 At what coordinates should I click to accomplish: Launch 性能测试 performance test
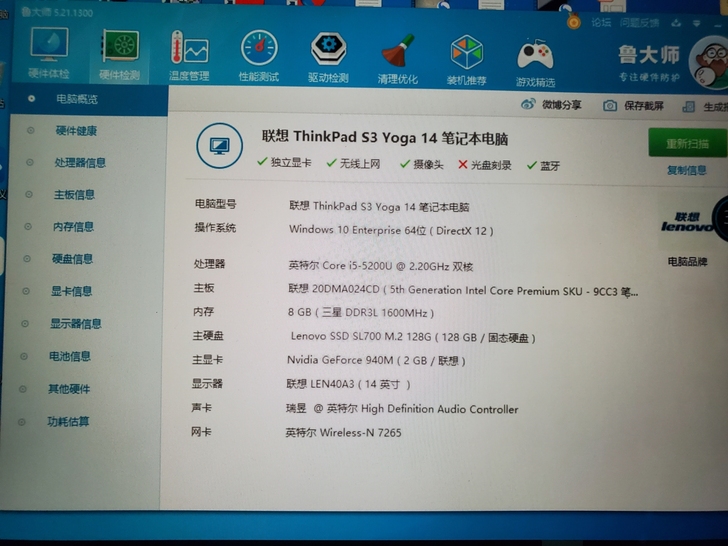259,56
